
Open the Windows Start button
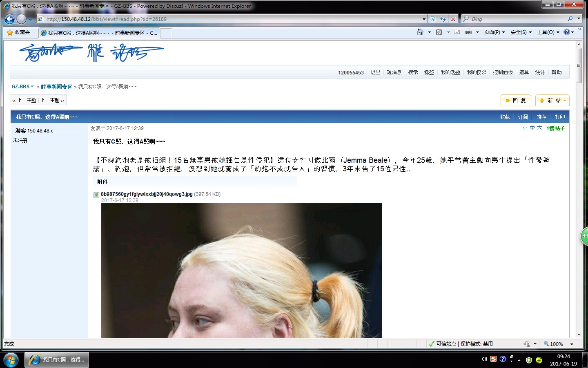11,360
